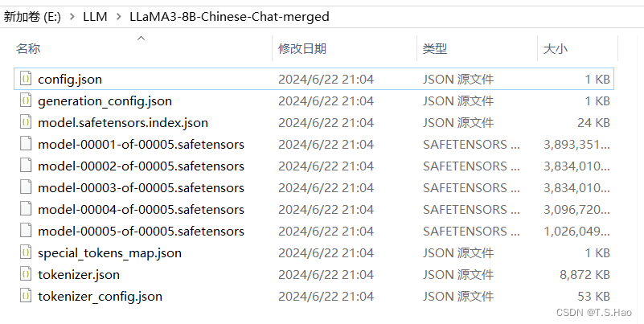Click the generation_config.json file icon
The height and width of the screenshot is (324, 644).
[26, 100]
